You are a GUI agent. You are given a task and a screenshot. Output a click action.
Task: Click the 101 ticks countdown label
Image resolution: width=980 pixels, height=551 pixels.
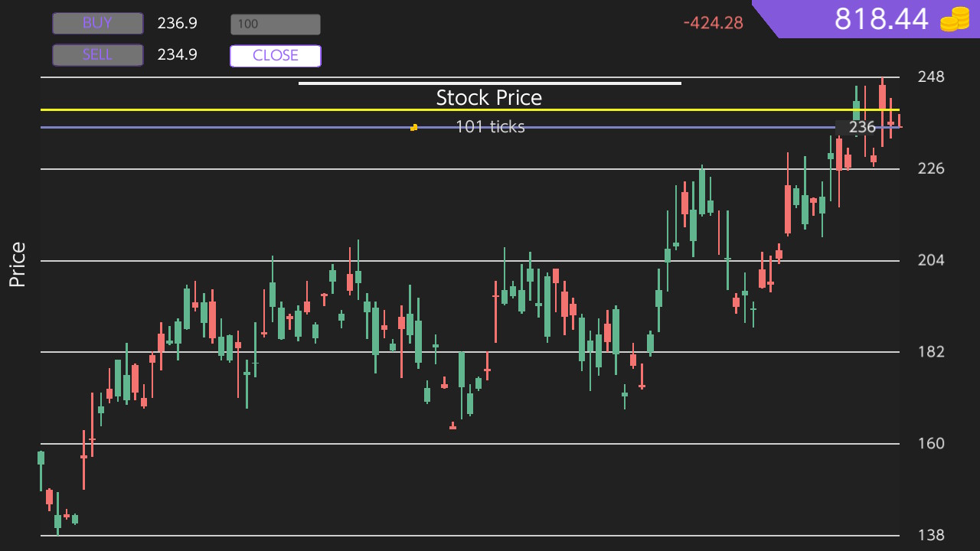[489, 126]
